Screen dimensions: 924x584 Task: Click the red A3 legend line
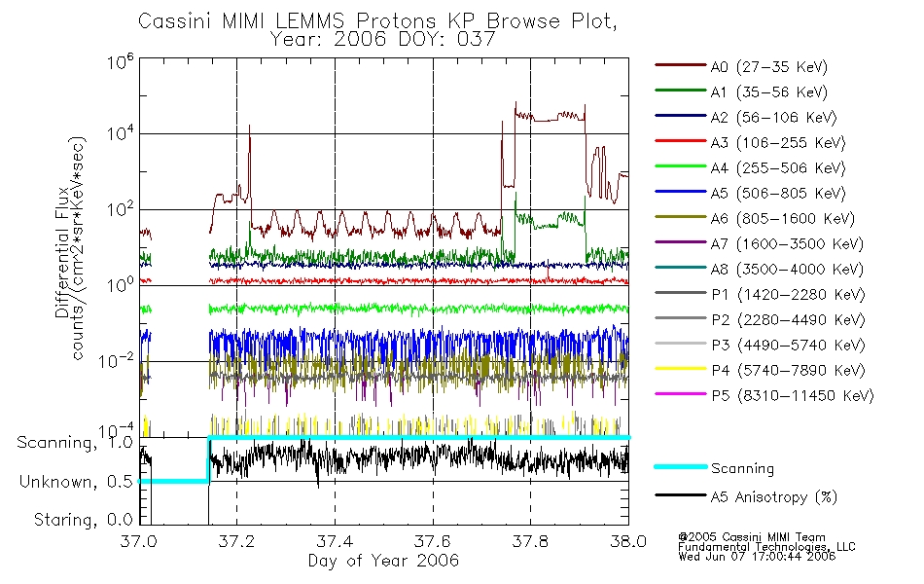(680, 141)
